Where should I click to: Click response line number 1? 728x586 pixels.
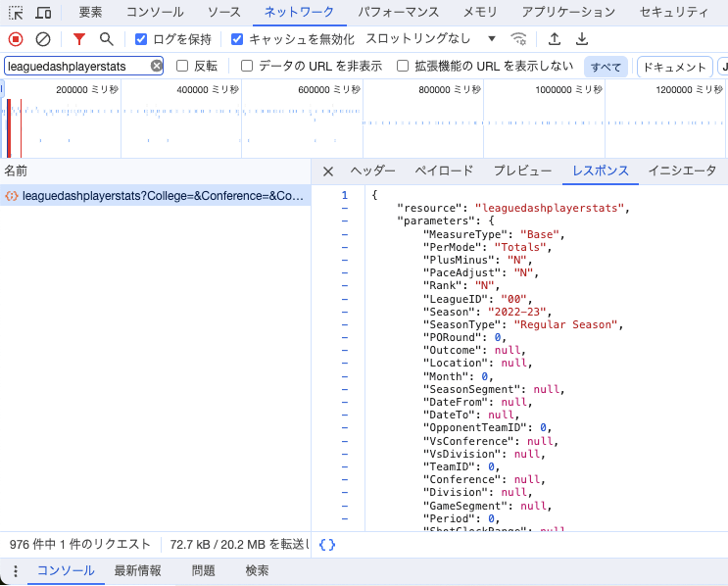pyautogui.click(x=345, y=195)
